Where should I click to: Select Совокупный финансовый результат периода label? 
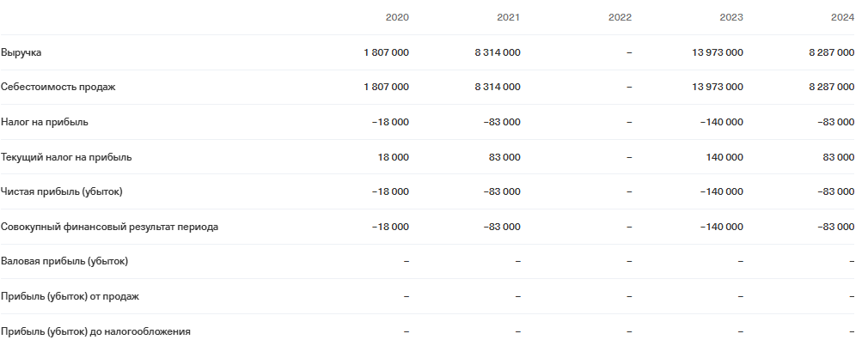point(109,227)
